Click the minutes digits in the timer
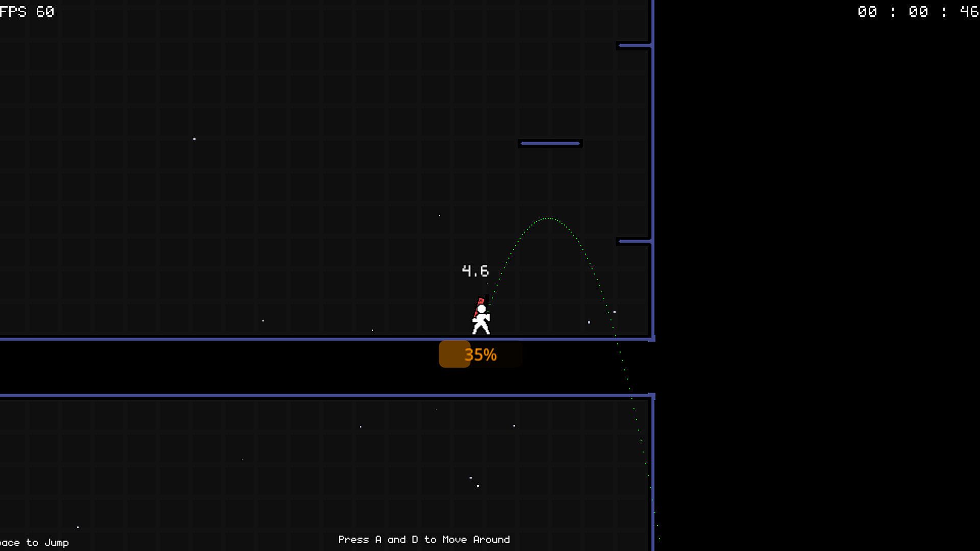The height and width of the screenshot is (551, 980). (918, 12)
